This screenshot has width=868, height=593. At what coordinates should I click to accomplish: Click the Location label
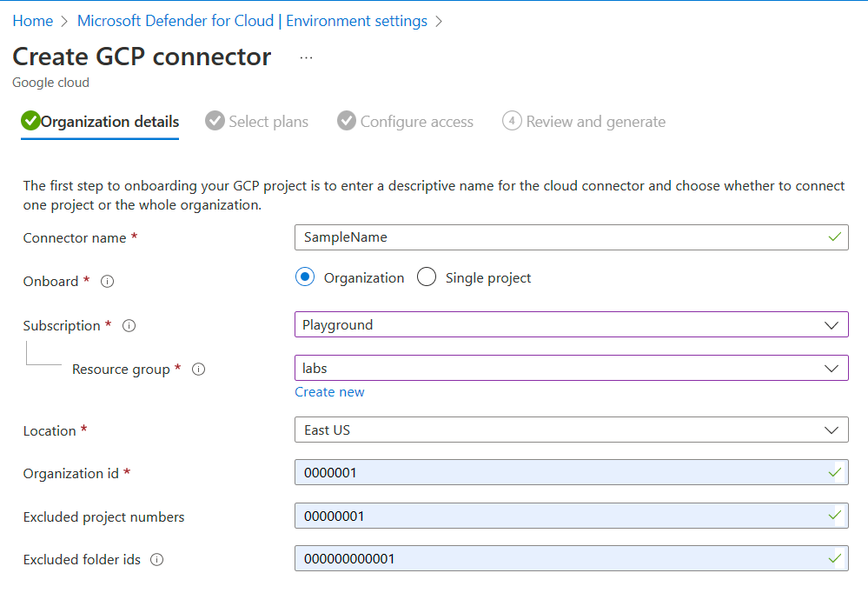(50, 431)
